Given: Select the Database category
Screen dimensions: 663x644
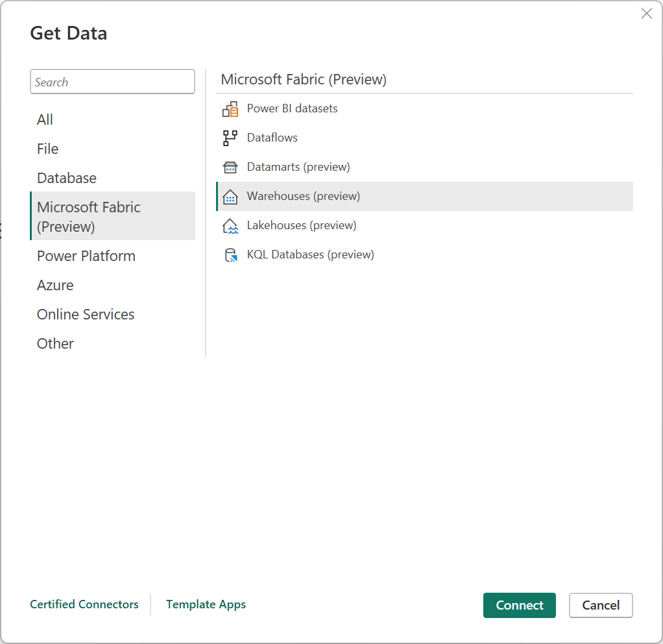Looking at the screenshot, I should tap(66, 178).
